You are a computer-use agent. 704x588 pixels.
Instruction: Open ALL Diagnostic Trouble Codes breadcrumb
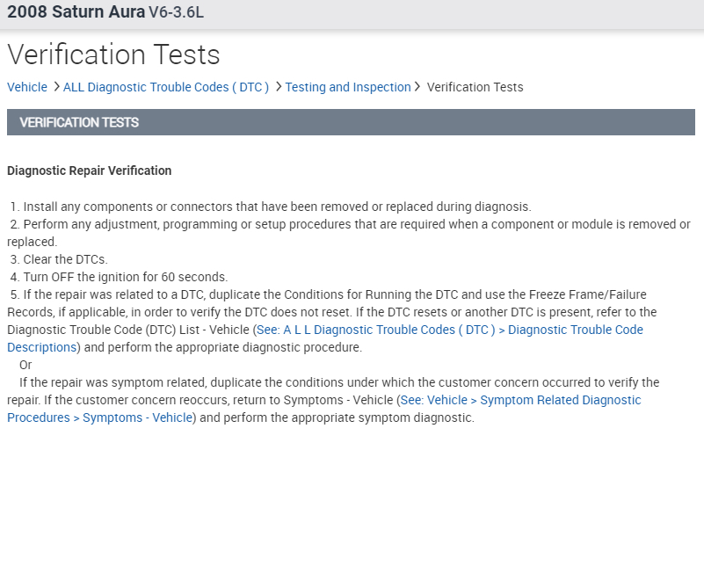[x=166, y=87]
